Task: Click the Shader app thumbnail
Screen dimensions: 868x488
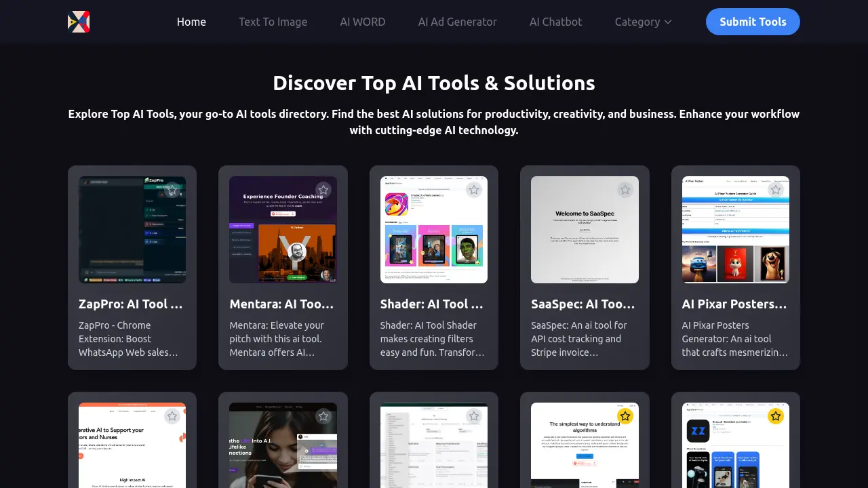Action: coord(434,230)
